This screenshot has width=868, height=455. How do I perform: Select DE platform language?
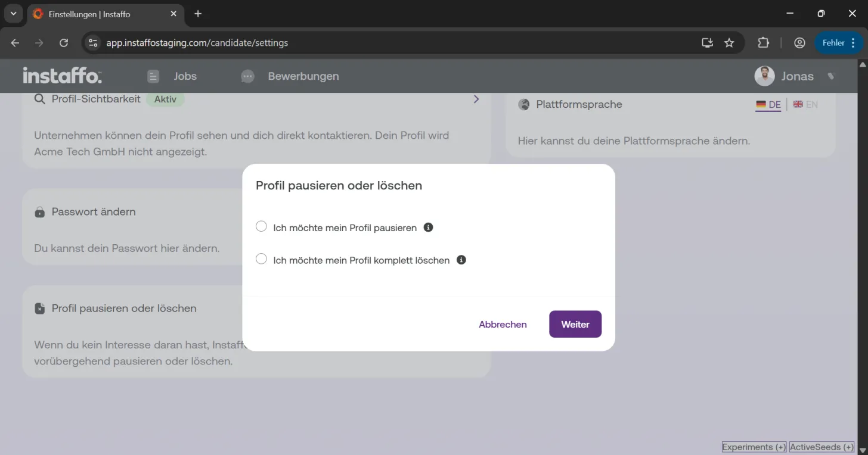[x=768, y=105]
